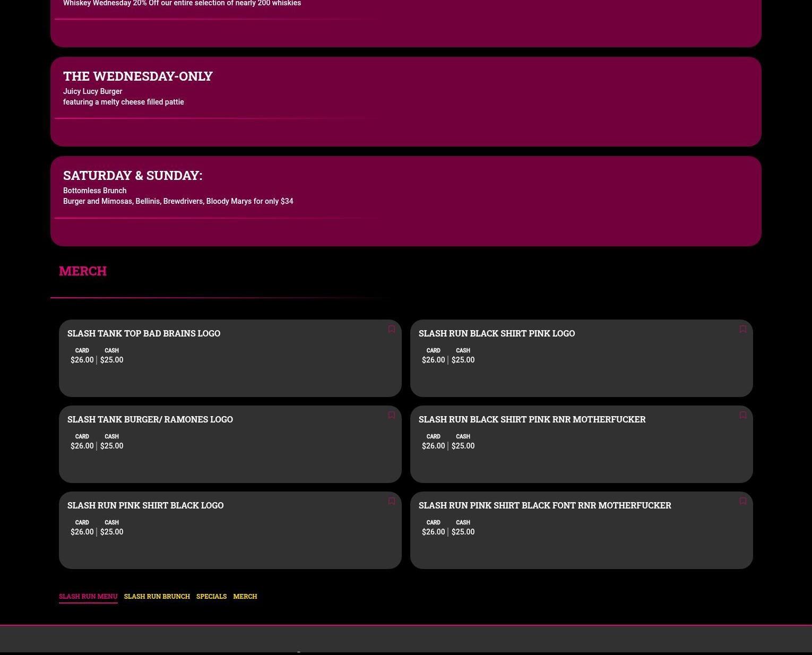The image size is (812, 655).
Task: Click card price of Bad Brains tank top
Action: [82, 360]
